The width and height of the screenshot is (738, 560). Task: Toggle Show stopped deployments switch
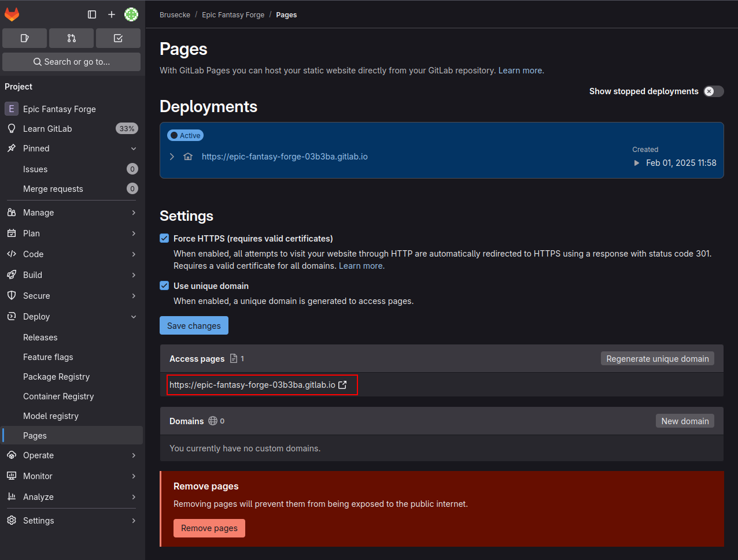click(714, 91)
